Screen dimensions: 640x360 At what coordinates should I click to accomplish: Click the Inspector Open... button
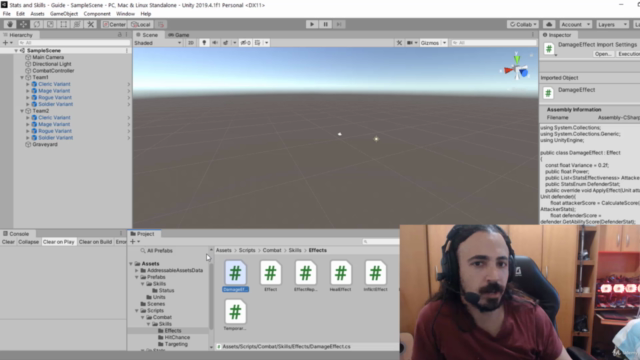[603, 54]
